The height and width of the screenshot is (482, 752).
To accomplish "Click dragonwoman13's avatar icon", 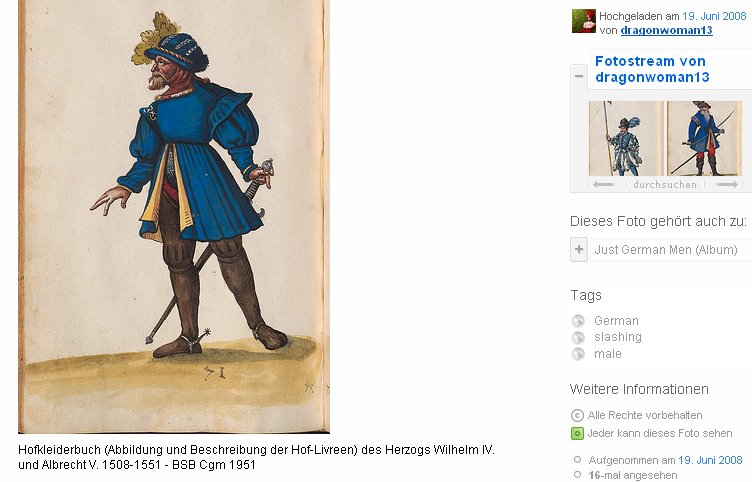I will pos(584,21).
